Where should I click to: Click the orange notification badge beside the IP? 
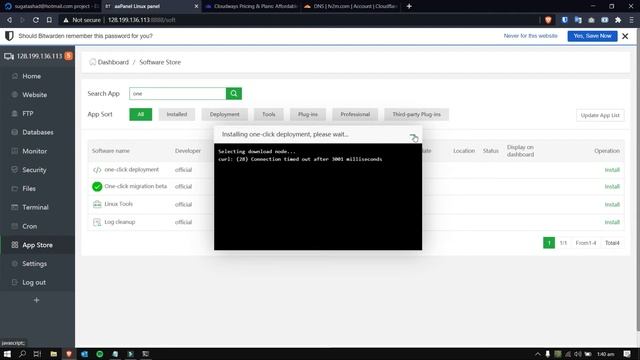[x=69, y=56]
